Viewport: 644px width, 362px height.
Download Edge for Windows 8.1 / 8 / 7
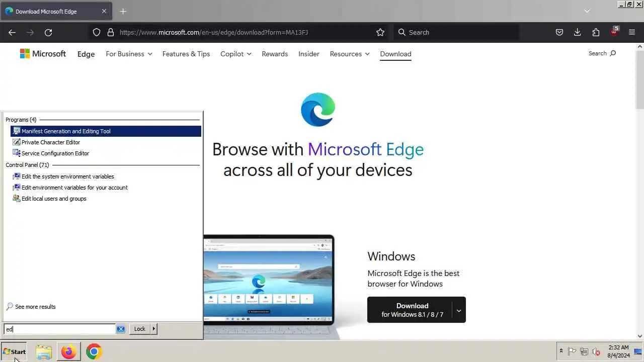[410, 310]
